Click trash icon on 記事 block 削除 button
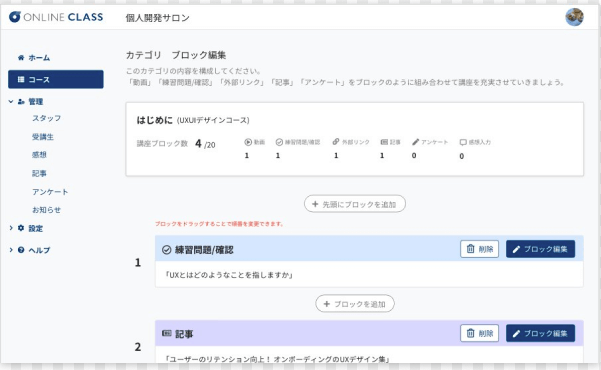 click(x=470, y=333)
